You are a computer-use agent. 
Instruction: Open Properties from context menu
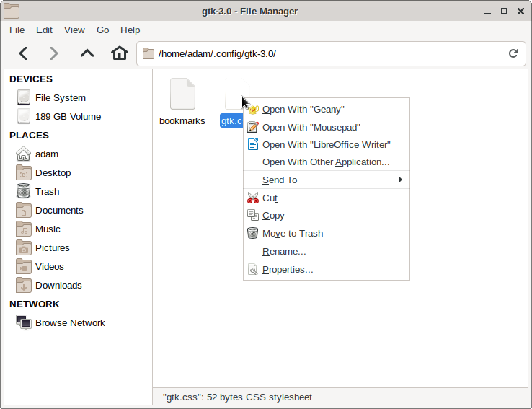288,269
